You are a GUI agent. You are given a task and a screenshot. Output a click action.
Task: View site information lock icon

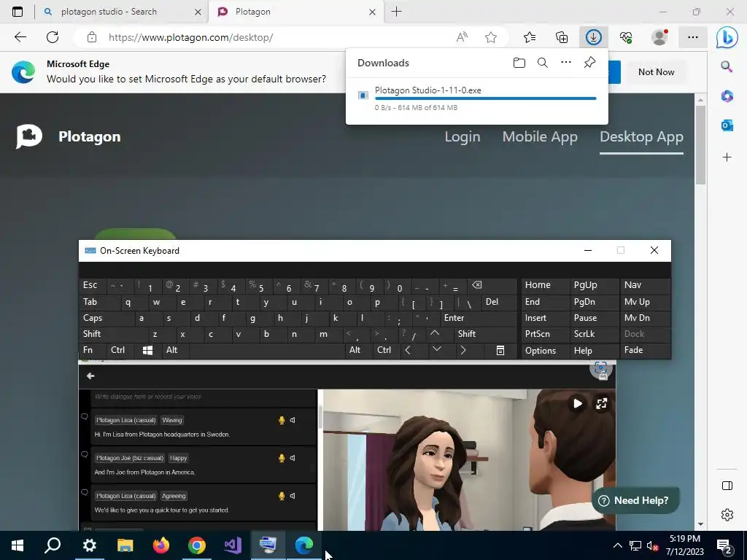click(x=92, y=37)
